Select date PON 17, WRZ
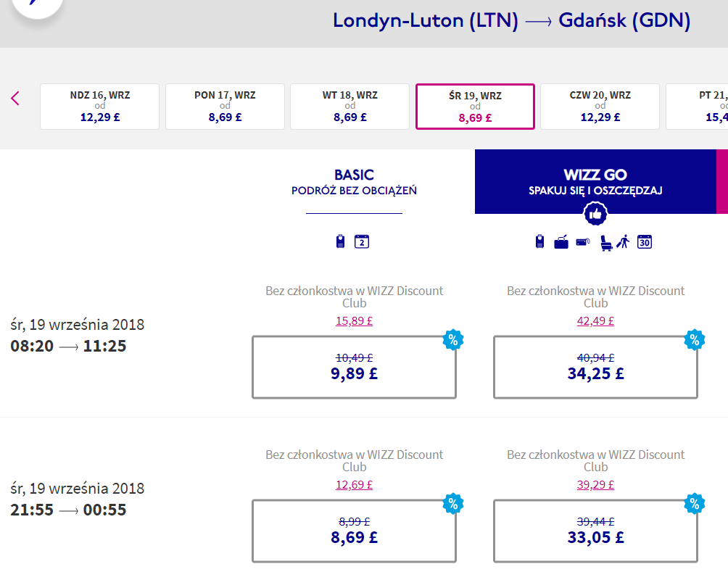The width and height of the screenshot is (728, 572). click(x=225, y=107)
